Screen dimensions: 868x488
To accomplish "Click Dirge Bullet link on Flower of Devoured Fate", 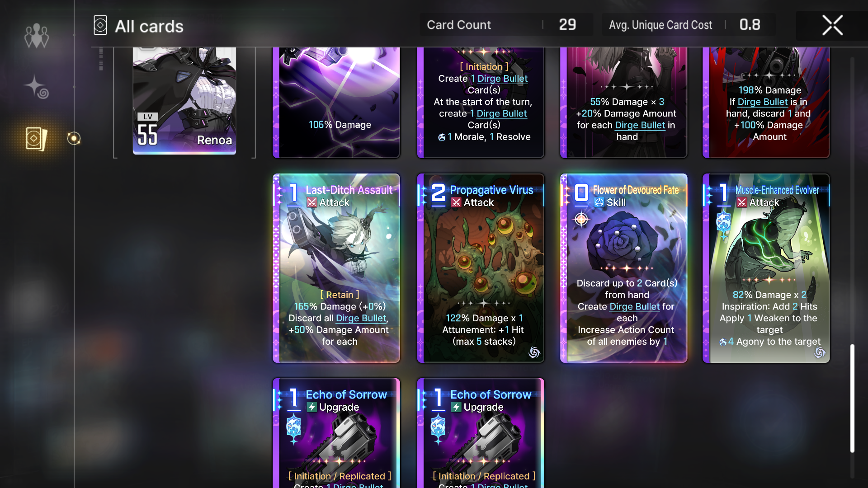I will click(634, 306).
